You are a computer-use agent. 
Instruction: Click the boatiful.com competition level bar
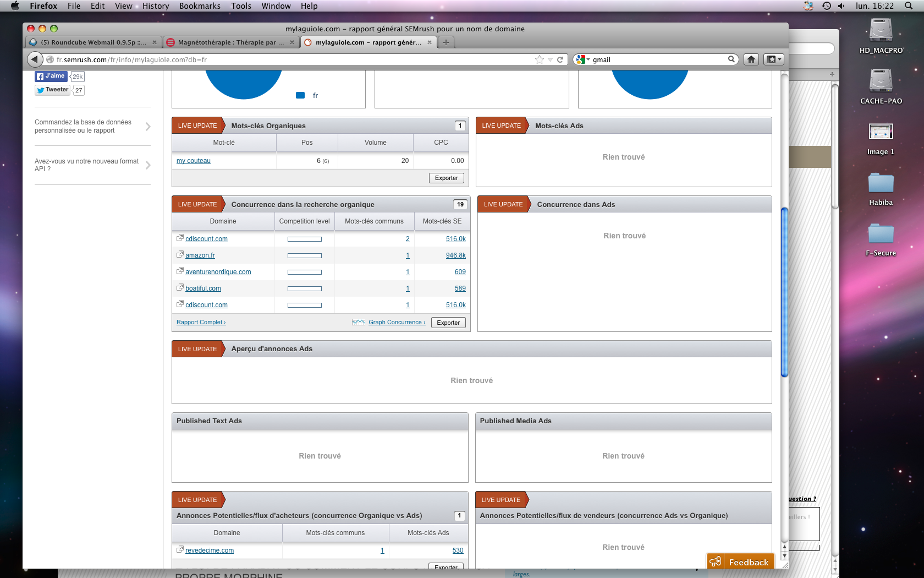click(305, 288)
